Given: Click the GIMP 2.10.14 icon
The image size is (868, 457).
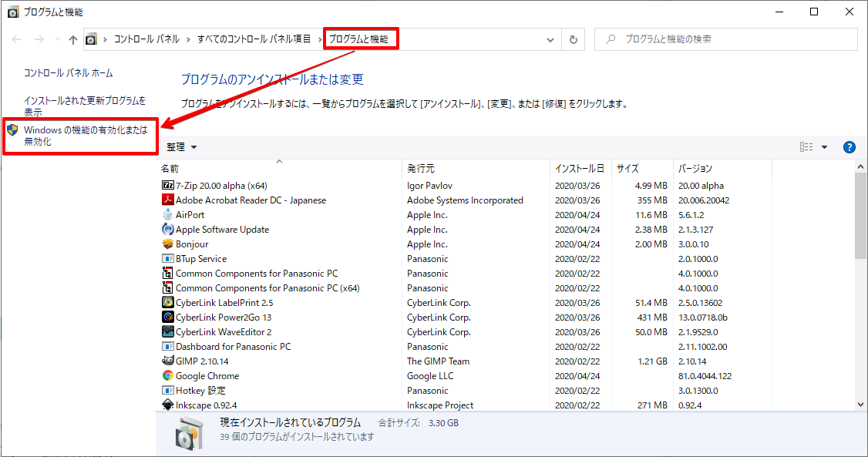Looking at the screenshot, I should tap(168, 361).
